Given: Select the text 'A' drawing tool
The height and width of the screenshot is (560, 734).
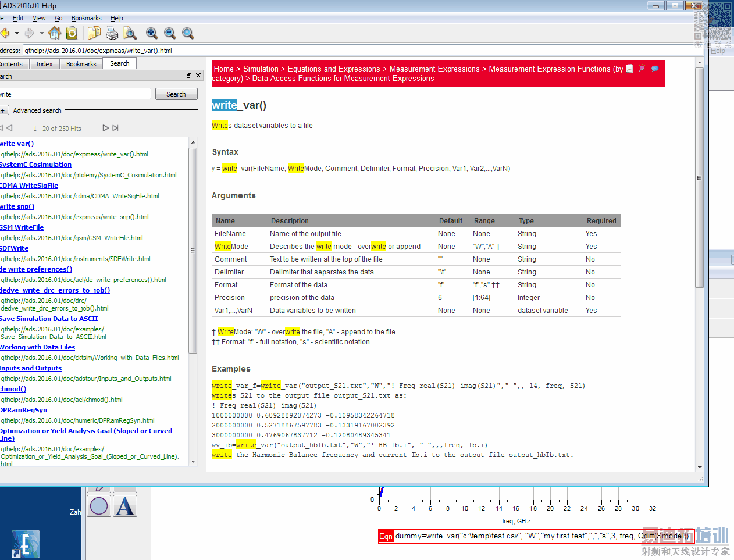Looking at the screenshot, I should pyautogui.click(x=125, y=506).
